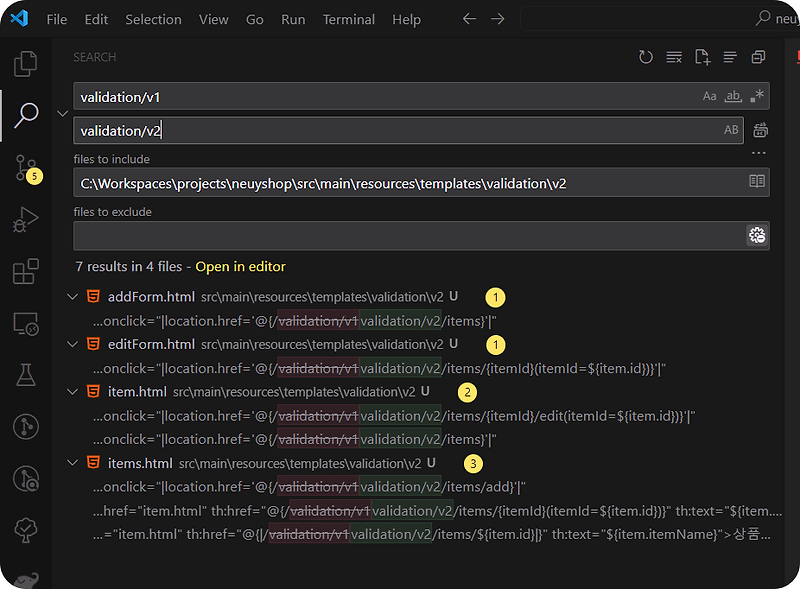This screenshot has height=589, width=800.
Task: Open the Terminal menu
Action: [x=348, y=19]
